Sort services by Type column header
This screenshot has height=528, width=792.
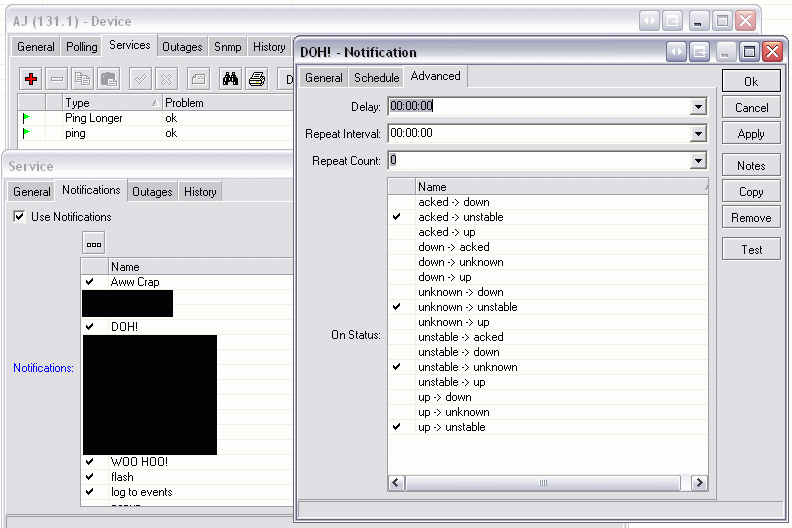(112, 103)
